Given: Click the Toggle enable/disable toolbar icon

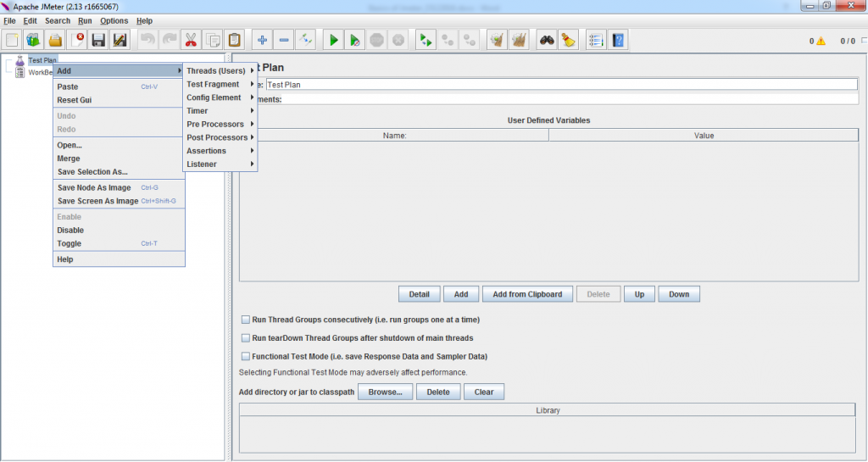Looking at the screenshot, I should click(x=305, y=41).
